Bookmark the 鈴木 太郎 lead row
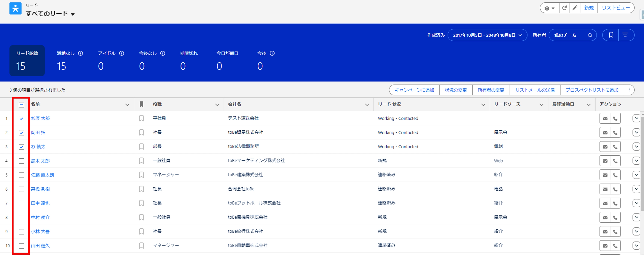 [141, 161]
